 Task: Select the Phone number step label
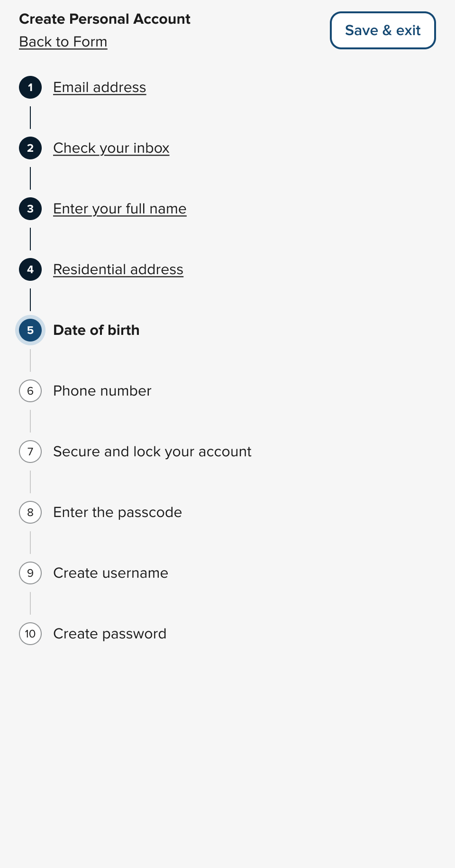click(102, 391)
